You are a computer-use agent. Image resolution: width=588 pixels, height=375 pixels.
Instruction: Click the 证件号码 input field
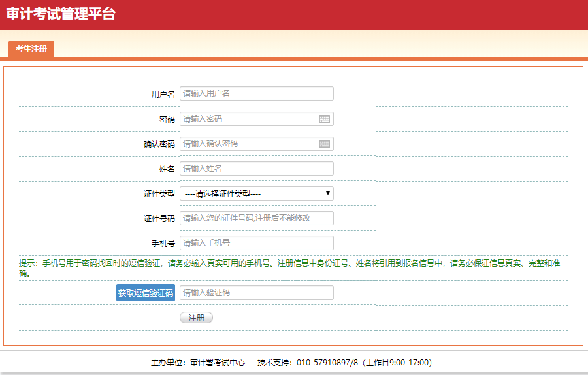(x=256, y=218)
